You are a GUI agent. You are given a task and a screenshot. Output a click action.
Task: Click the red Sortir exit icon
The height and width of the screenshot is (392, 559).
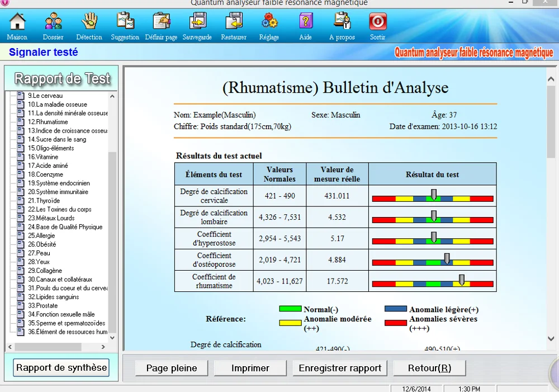click(x=378, y=22)
